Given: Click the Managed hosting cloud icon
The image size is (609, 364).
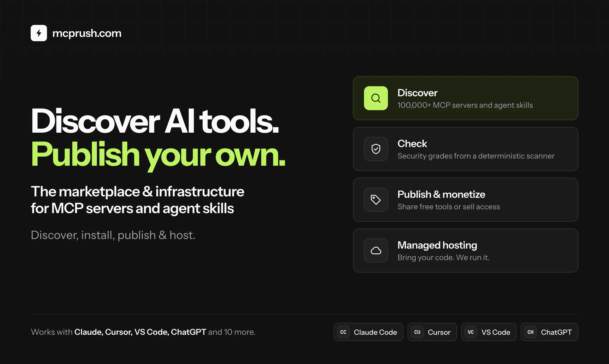Looking at the screenshot, I should tap(376, 250).
